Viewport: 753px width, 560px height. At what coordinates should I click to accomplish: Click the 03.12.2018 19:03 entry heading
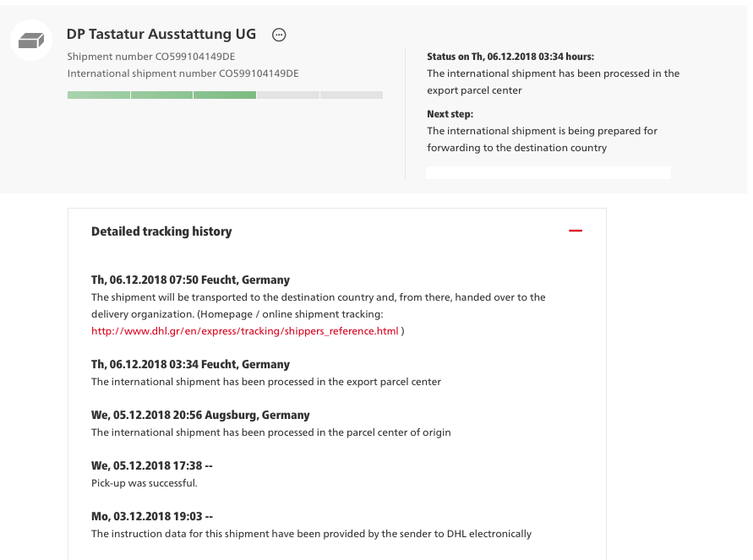152,516
